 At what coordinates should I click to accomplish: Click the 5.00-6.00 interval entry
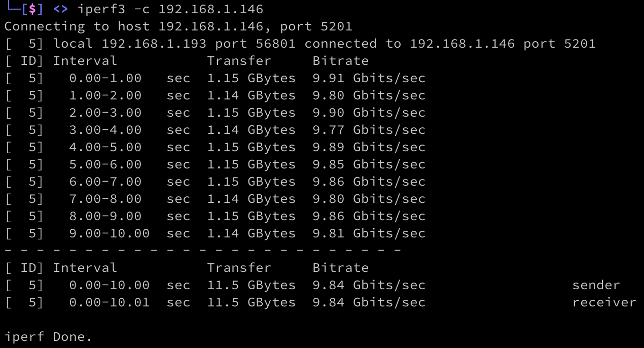click(x=105, y=164)
